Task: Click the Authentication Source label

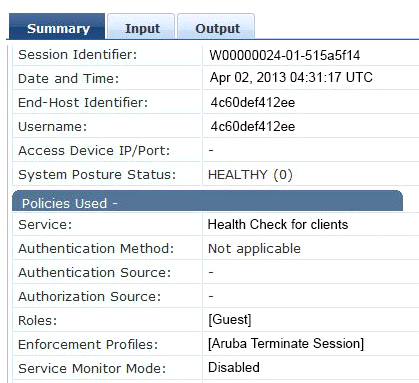Action: 95,273
